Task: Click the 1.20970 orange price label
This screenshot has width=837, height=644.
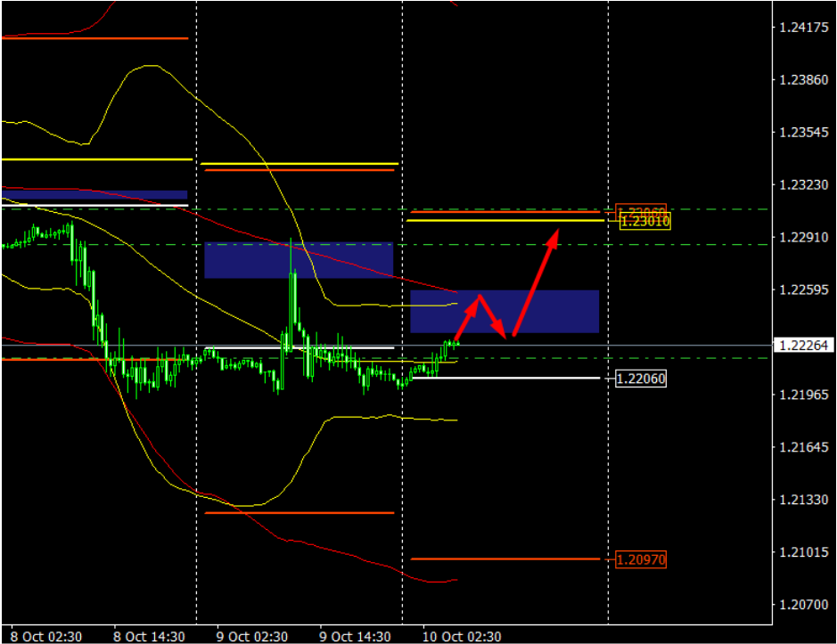Action: click(640, 559)
